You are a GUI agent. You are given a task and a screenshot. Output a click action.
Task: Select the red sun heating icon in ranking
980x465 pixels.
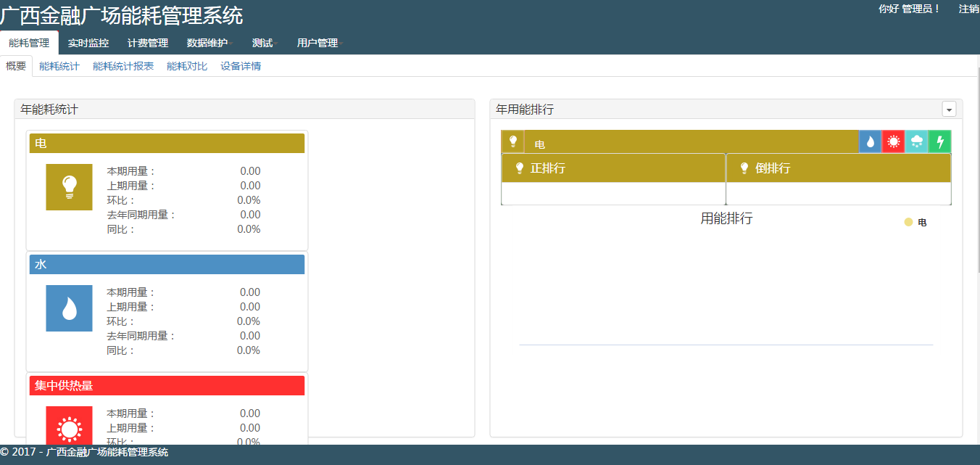(893, 141)
